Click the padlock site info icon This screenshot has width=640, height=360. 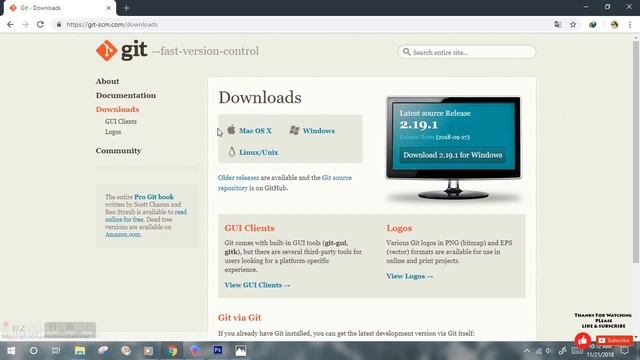pos(59,24)
